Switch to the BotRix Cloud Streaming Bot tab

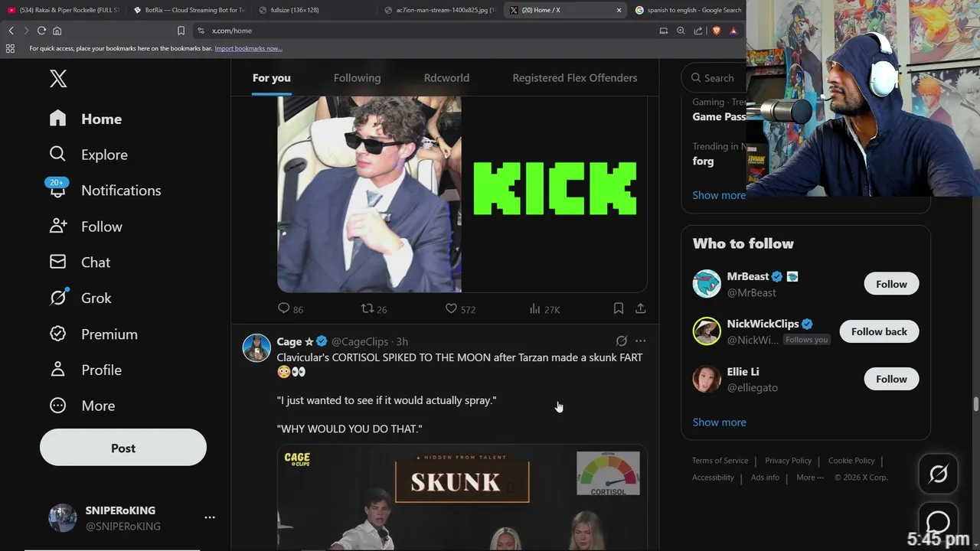(188, 10)
